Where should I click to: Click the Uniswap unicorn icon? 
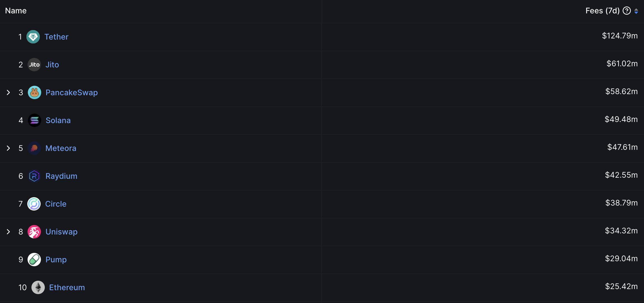34,231
